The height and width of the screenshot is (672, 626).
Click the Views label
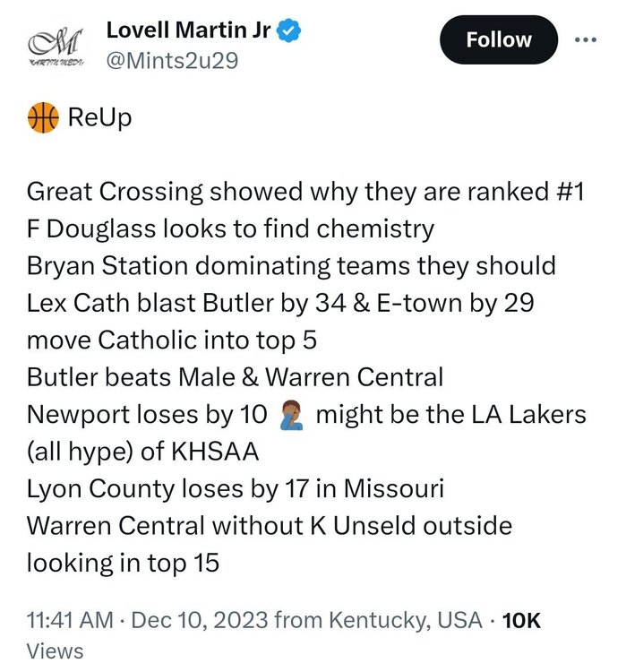pos(55,650)
